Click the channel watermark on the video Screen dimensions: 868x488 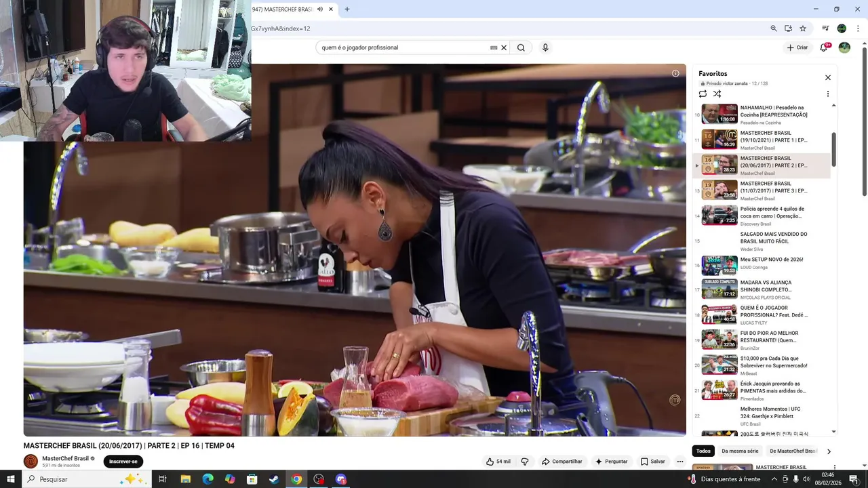point(675,400)
